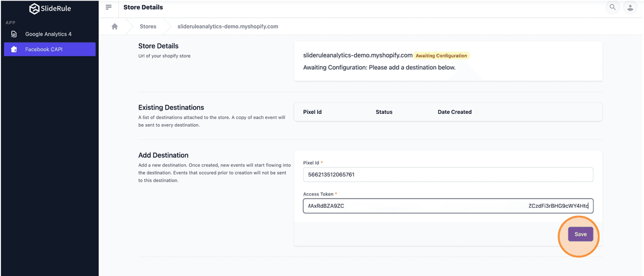Click the 'Url of your shopify store' caption
This screenshot has width=644, height=276.
click(x=164, y=56)
